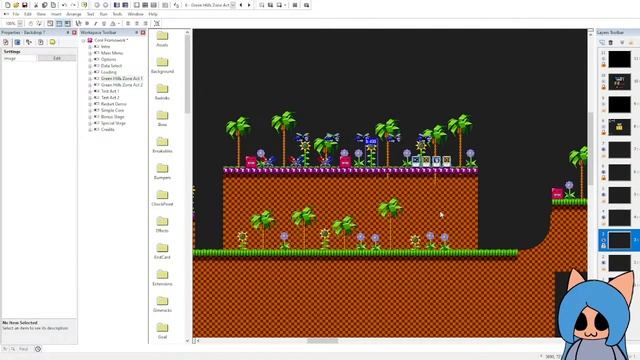
Task: Open the Edit menu
Action: click(x=28, y=14)
